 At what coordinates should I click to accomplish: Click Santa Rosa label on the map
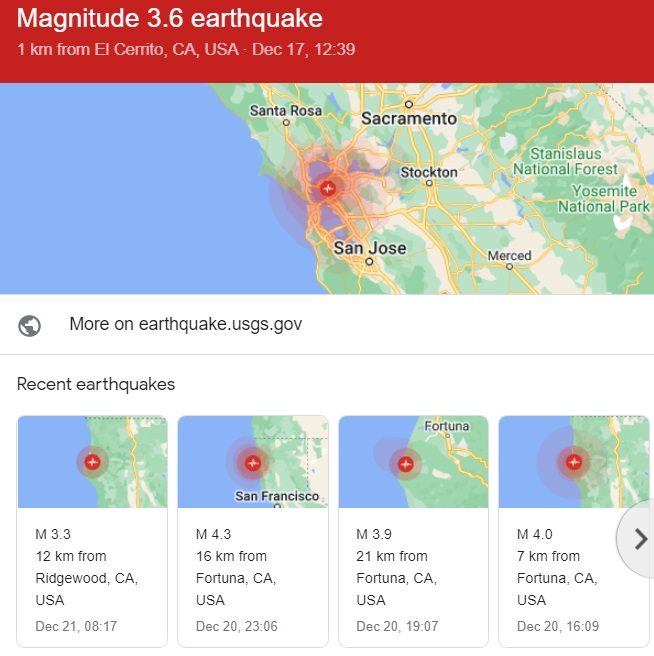click(287, 110)
